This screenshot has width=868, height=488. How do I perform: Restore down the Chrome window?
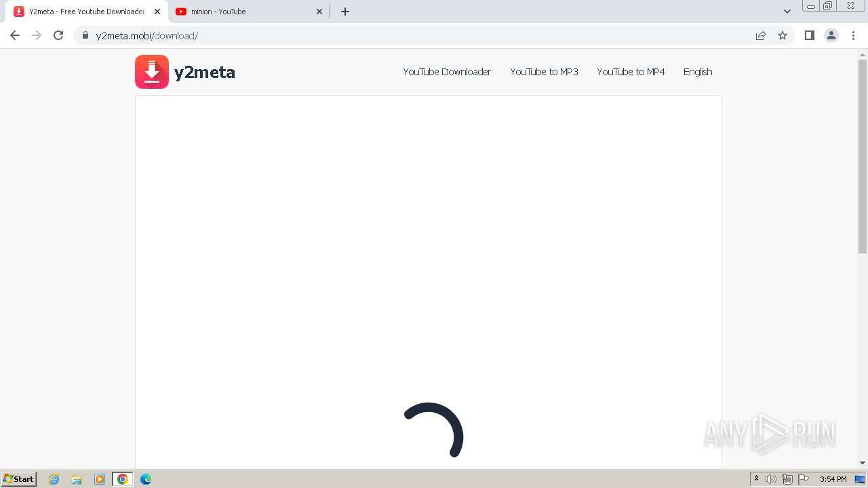point(828,5)
